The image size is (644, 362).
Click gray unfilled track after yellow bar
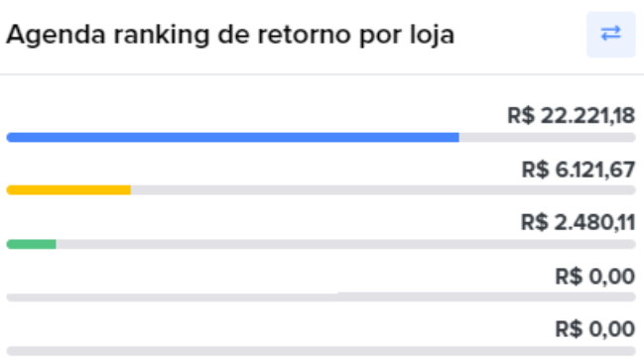click(383, 190)
